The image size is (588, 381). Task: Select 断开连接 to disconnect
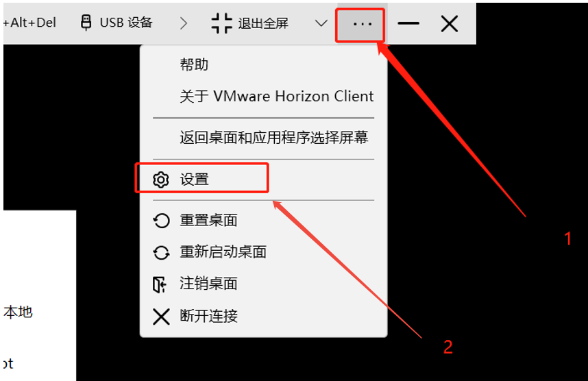pos(208,316)
